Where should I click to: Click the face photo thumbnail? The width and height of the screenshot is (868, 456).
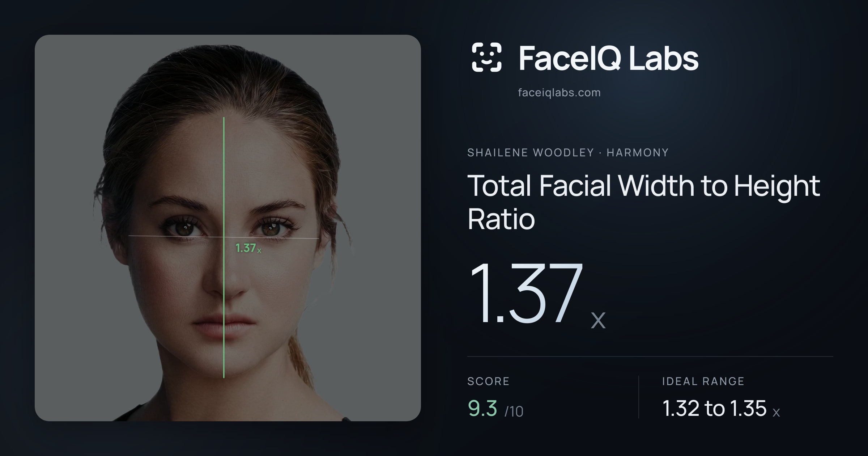[x=228, y=228]
